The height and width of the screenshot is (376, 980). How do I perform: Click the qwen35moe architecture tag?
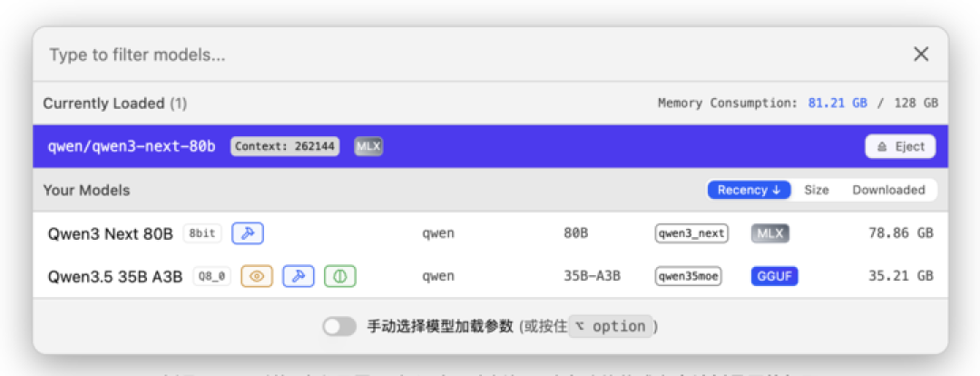click(x=688, y=276)
